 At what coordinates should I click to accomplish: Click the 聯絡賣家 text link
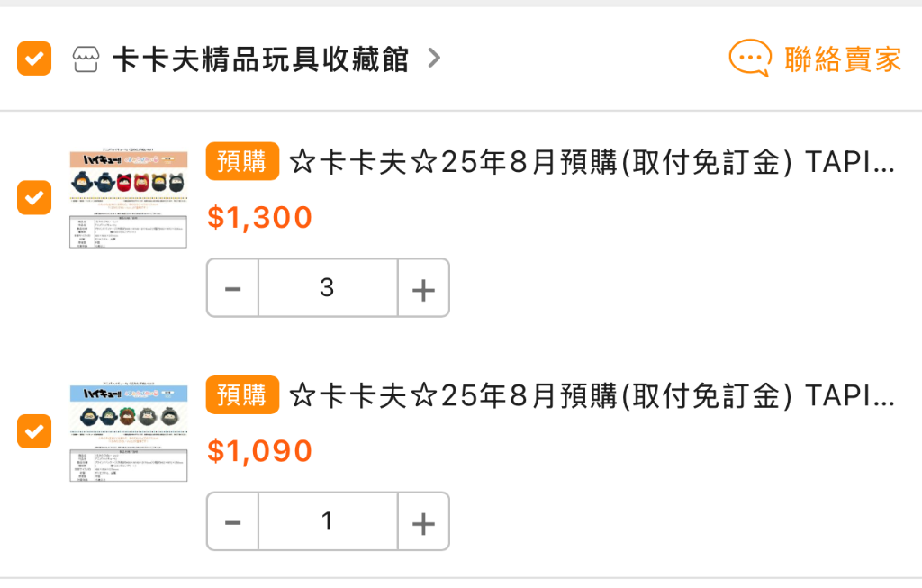[x=843, y=59]
